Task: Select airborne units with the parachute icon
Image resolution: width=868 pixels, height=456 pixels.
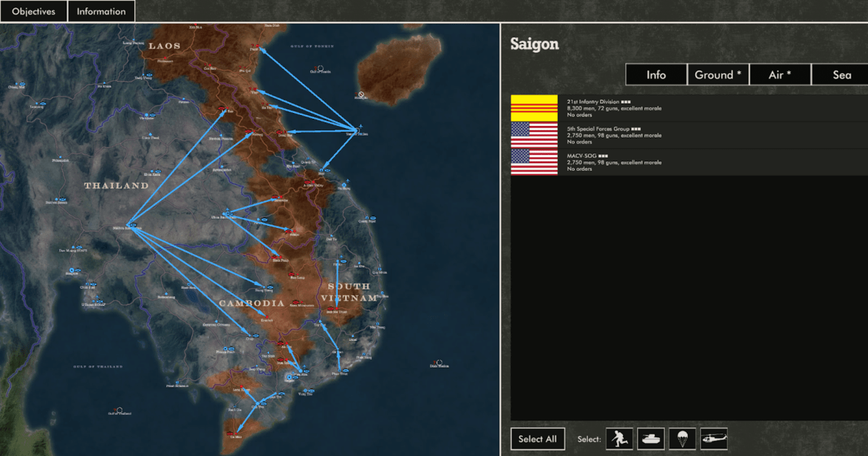Action: click(x=682, y=439)
